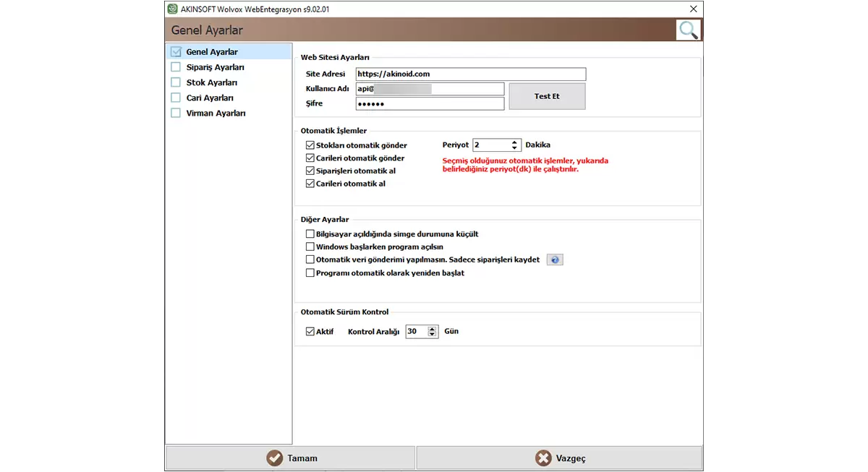The width and height of the screenshot is (868, 472).
Task: Decrease Kontrol Aralığı with down arrow
Action: tap(433, 335)
